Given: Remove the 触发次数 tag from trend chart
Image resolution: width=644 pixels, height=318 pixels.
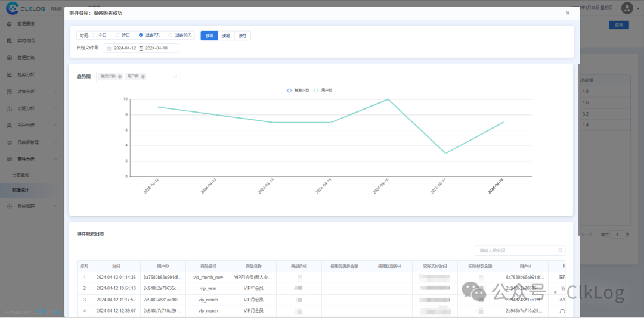Looking at the screenshot, I should (x=119, y=76).
